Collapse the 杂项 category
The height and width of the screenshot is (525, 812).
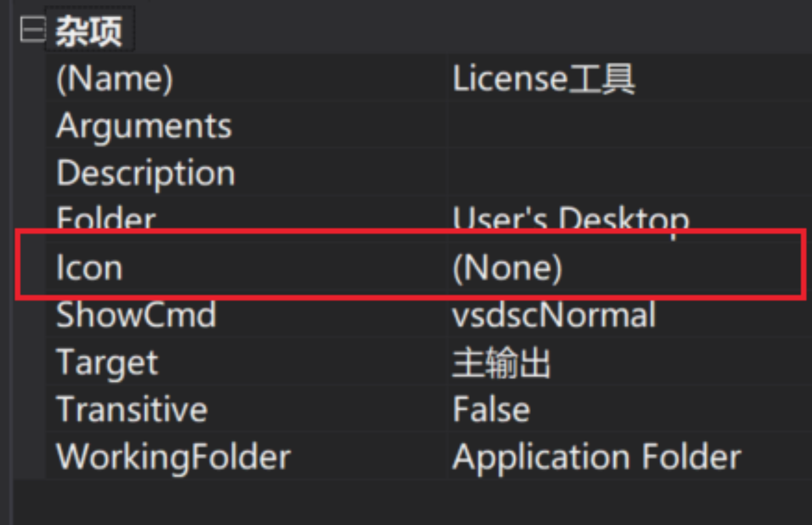[x=32, y=28]
